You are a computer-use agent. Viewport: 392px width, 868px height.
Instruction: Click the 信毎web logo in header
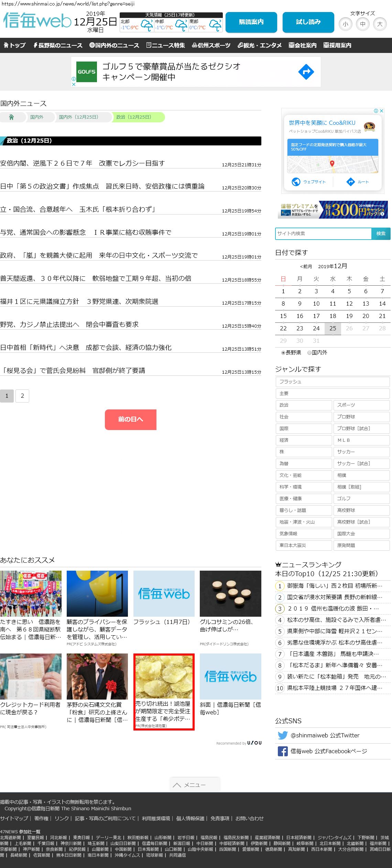pyautogui.click(x=37, y=21)
